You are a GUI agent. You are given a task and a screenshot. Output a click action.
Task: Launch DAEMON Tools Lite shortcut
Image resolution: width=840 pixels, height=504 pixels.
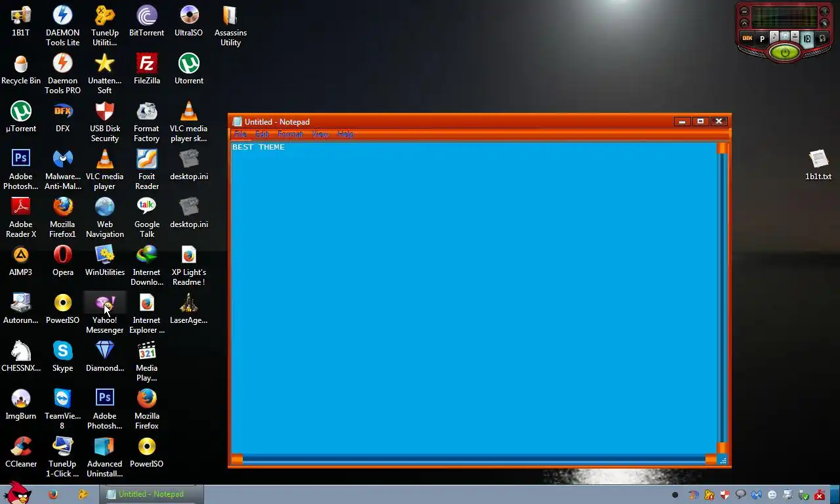coord(63,26)
